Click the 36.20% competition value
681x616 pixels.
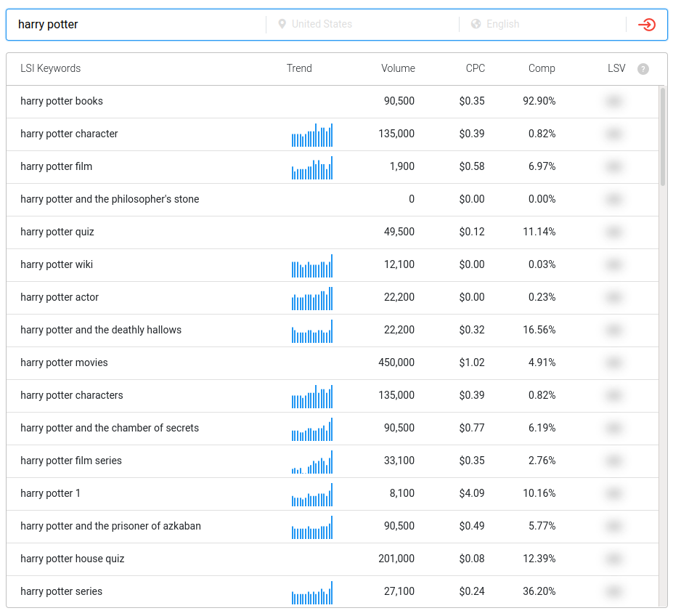539,591
